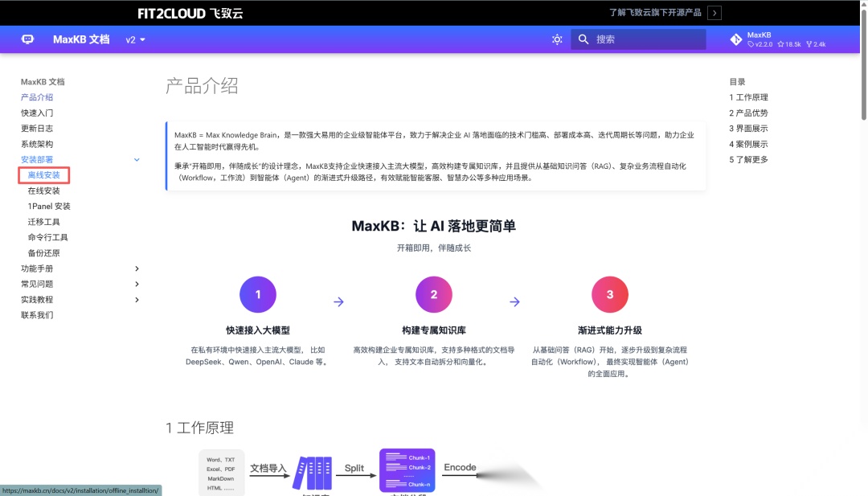Jump to 2 产品优势 in table of contents
868x496 pixels.
tap(748, 113)
